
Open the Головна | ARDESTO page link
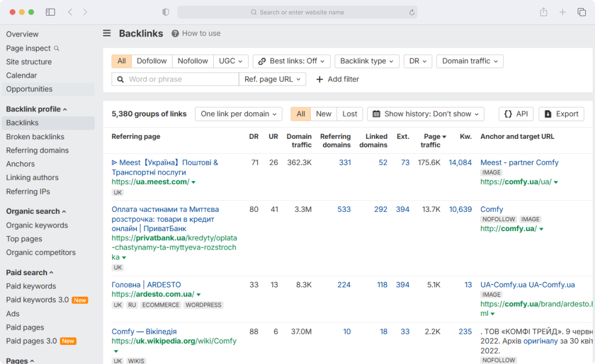coord(146,284)
